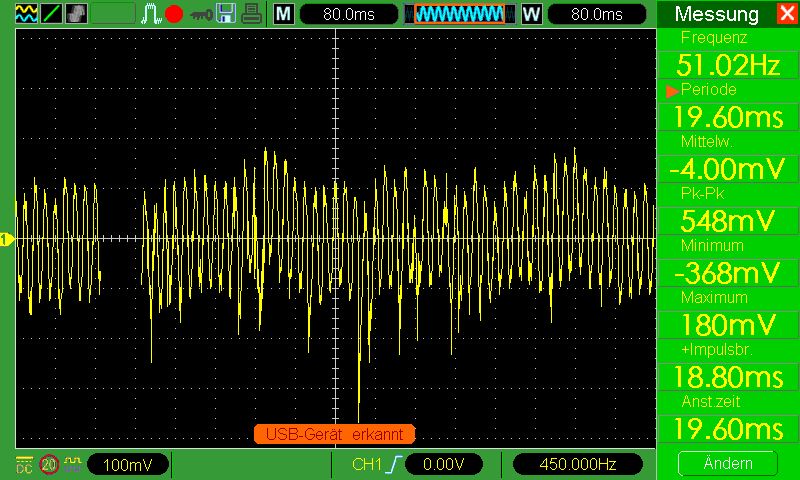Click the DC coupling icon
Image resolution: width=800 pixels, height=480 pixels.
(23, 464)
